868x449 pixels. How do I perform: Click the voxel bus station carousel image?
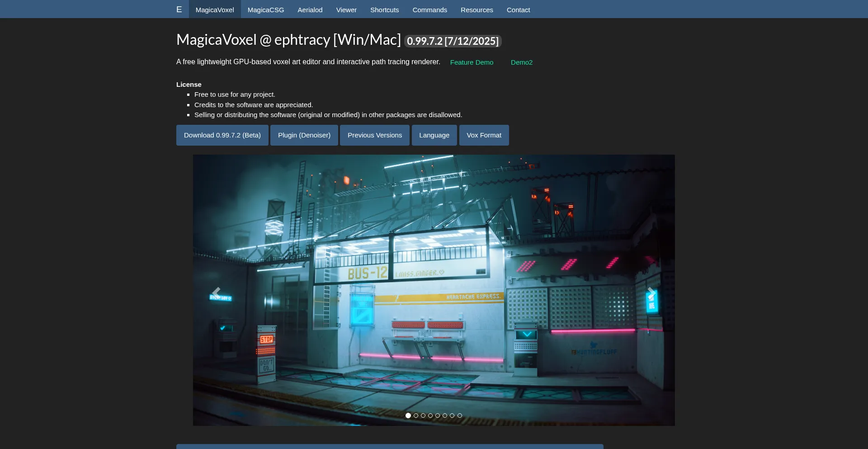(x=434, y=290)
